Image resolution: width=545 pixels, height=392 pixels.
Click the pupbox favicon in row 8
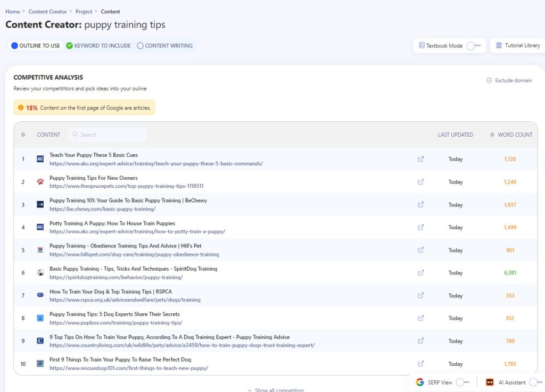(x=40, y=318)
